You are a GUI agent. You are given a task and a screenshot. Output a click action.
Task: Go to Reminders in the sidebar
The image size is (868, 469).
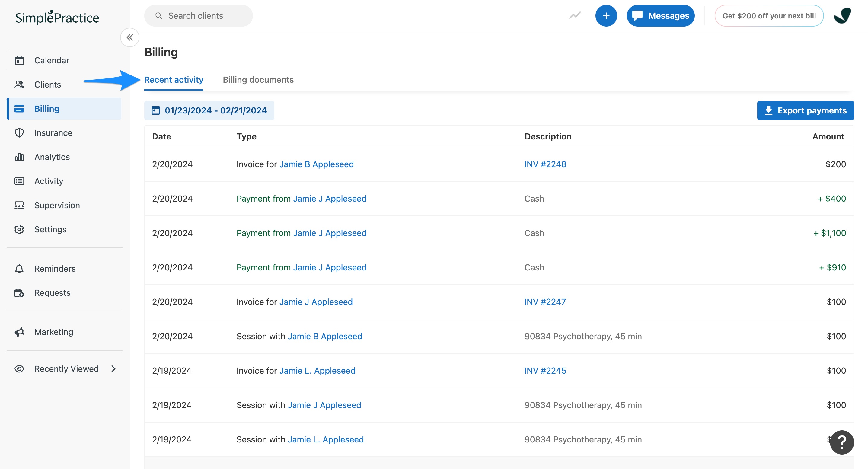(55, 269)
